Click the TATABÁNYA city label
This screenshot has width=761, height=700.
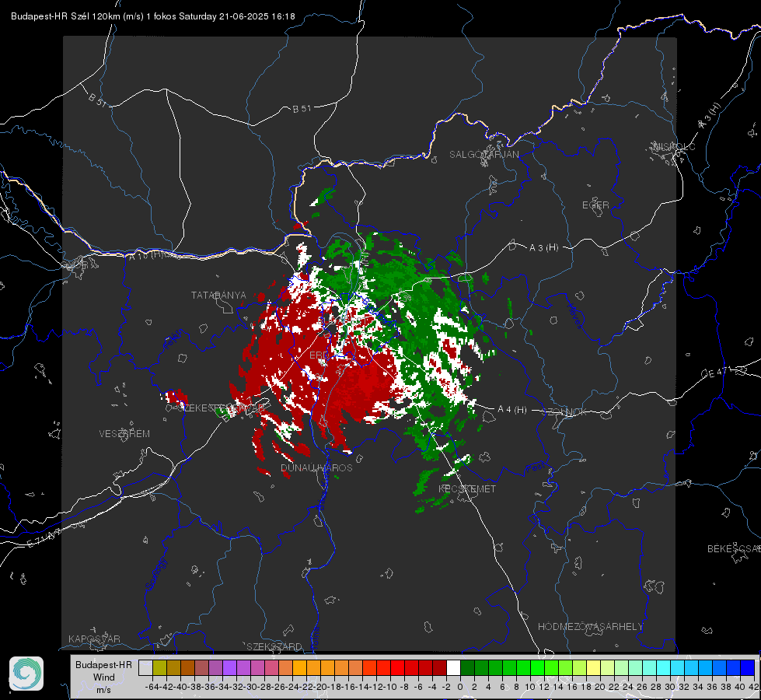point(218,295)
